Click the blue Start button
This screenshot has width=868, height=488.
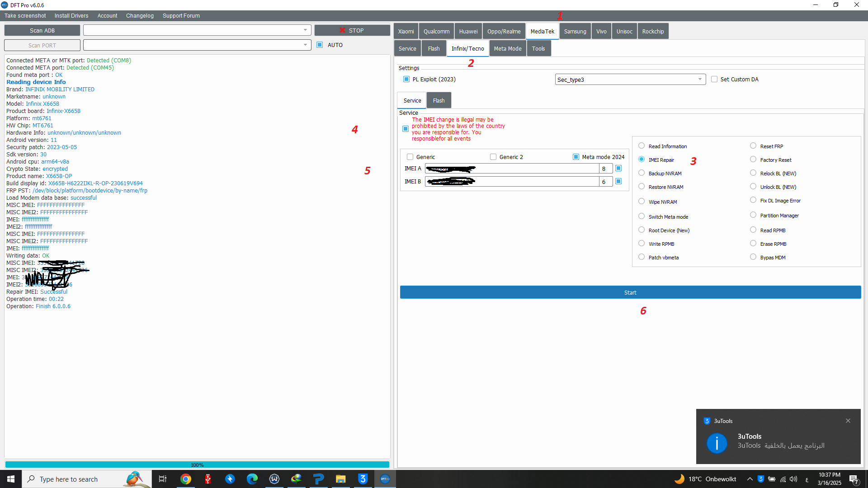[x=630, y=292]
